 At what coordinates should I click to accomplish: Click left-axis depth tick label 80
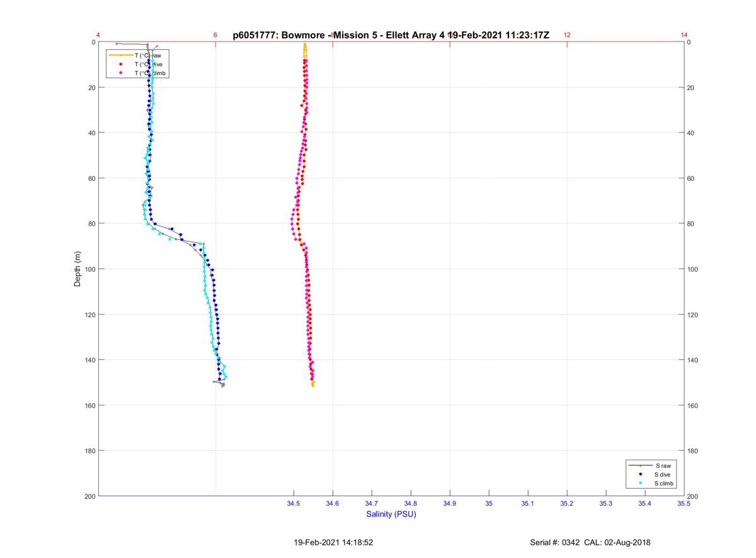point(91,224)
